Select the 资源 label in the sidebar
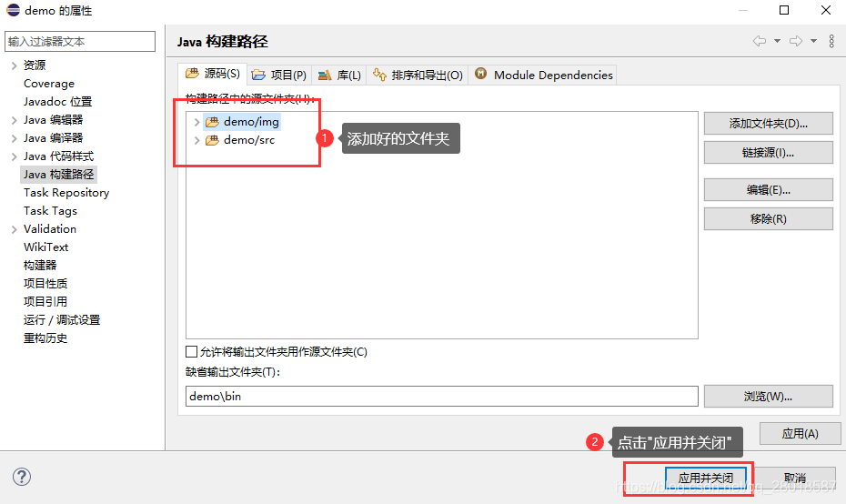 35,66
